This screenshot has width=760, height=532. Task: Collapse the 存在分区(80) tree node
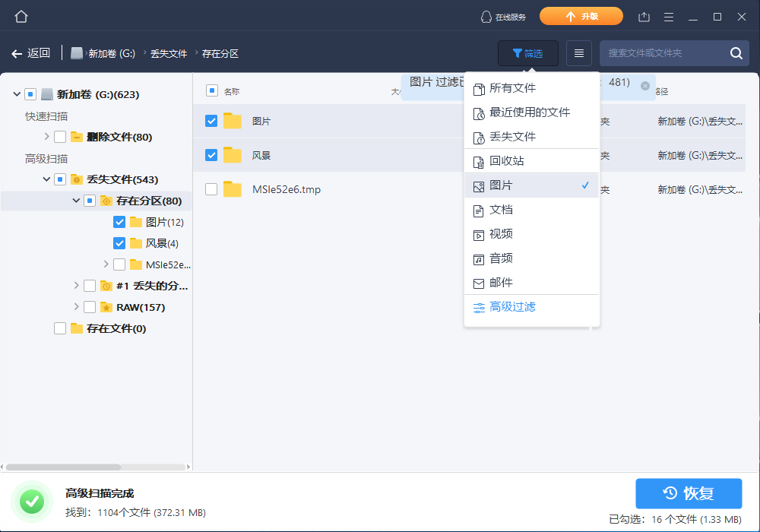(x=75, y=200)
